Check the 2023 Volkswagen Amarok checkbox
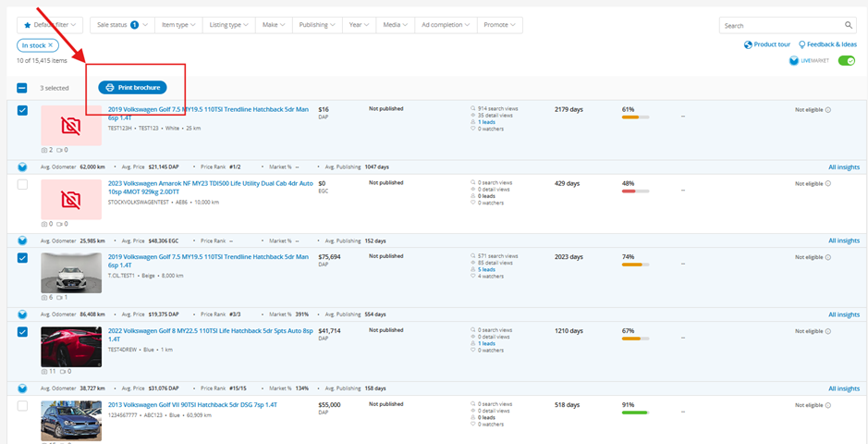The image size is (868, 444). (x=23, y=185)
